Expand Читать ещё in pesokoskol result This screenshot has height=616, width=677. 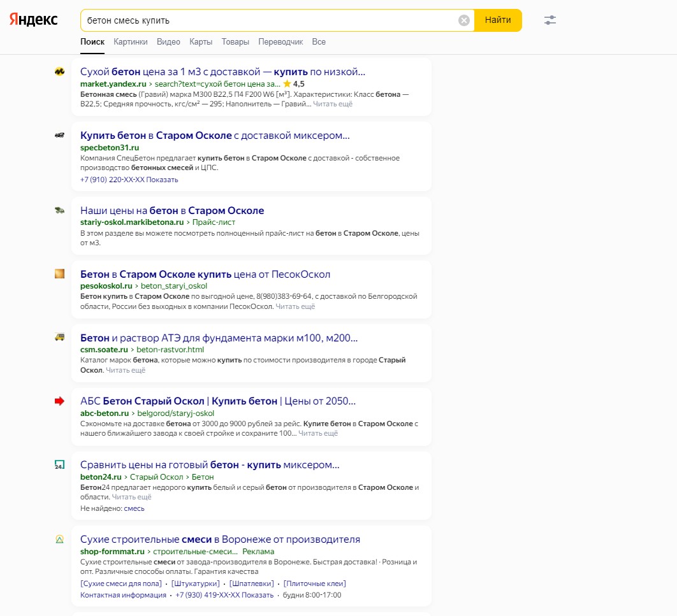point(295,306)
